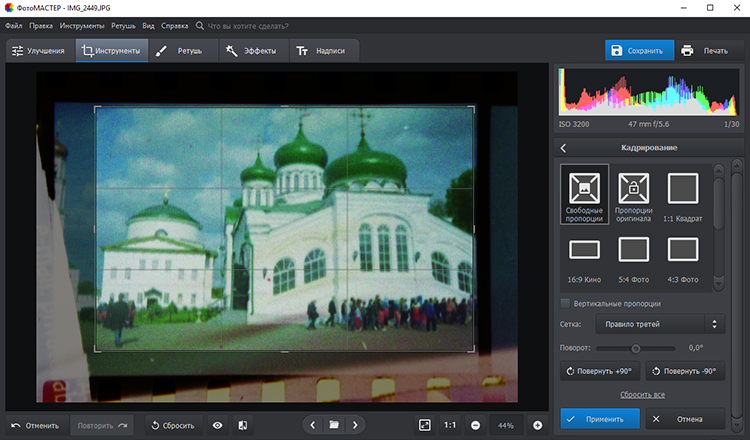Open the Эффекты tab
750x440 pixels.
click(x=250, y=50)
